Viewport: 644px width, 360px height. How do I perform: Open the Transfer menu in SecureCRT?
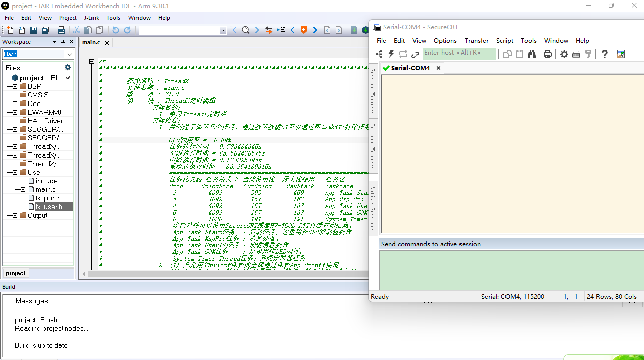477,40
